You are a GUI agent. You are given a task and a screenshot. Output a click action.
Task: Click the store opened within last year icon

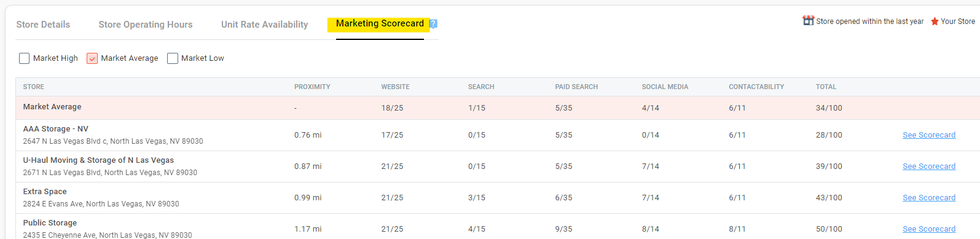(x=808, y=20)
